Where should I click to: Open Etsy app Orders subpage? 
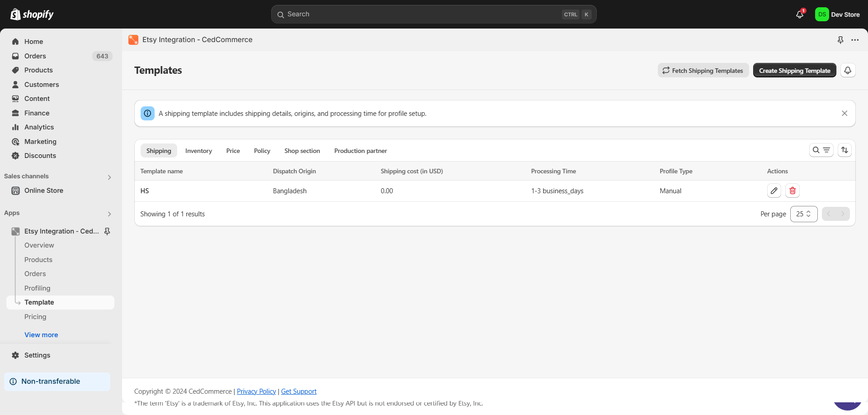click(x=35, y=274)
